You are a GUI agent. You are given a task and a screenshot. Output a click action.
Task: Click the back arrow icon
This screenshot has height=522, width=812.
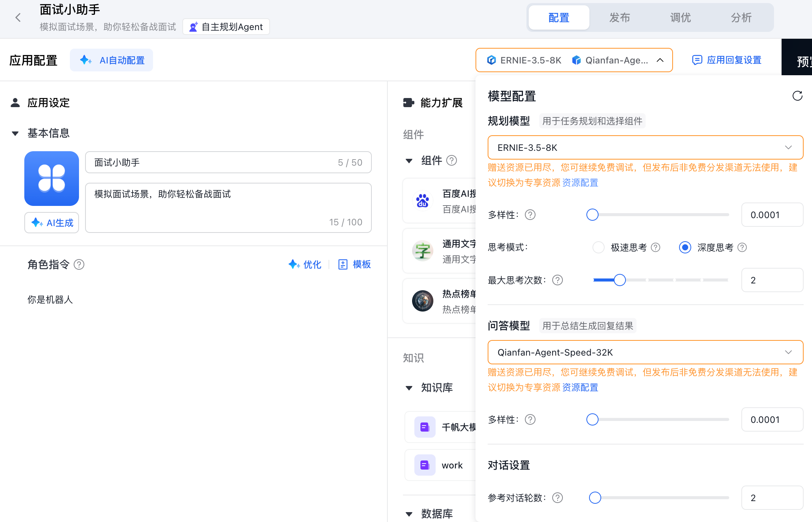coord(18,17)
